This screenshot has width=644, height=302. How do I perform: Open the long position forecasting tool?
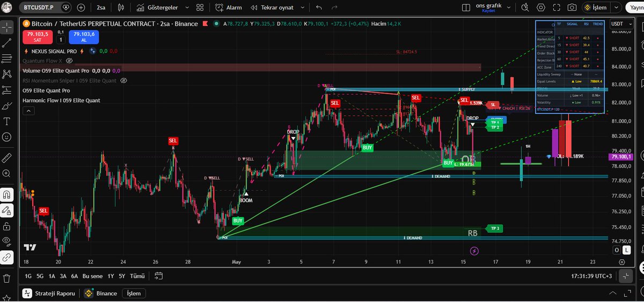point(7,90)
